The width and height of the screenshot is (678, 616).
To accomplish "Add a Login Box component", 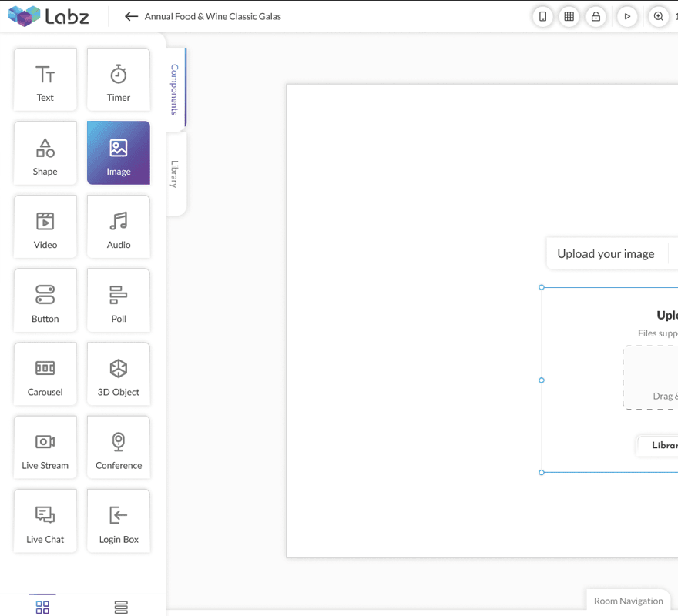I will 119,521.
